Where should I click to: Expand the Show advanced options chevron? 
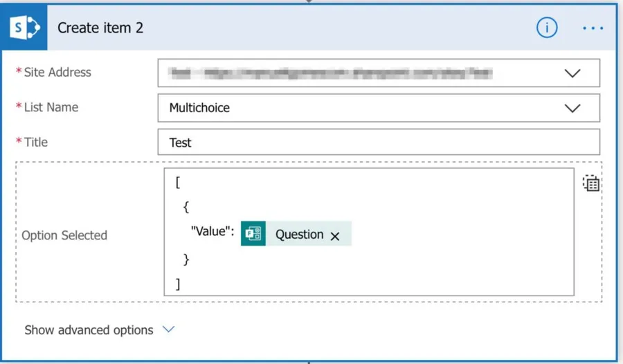pyautogui.click(x=168, y=329)
